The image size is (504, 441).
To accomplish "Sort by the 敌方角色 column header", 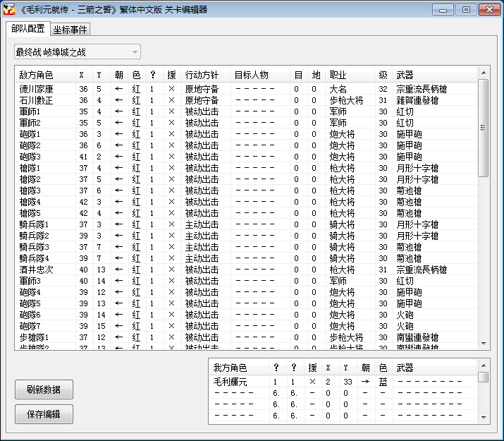I will 45,75.
